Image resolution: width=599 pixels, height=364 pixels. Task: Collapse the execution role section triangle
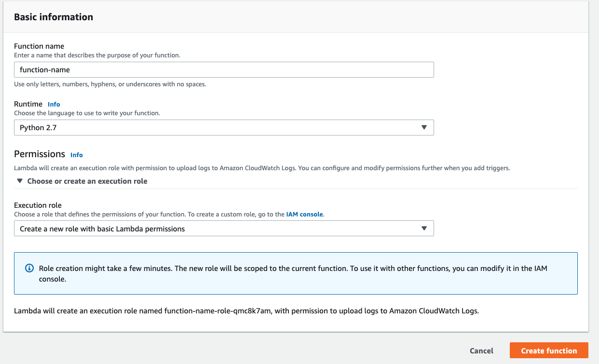pyautogui.click(x=20, y=181)
